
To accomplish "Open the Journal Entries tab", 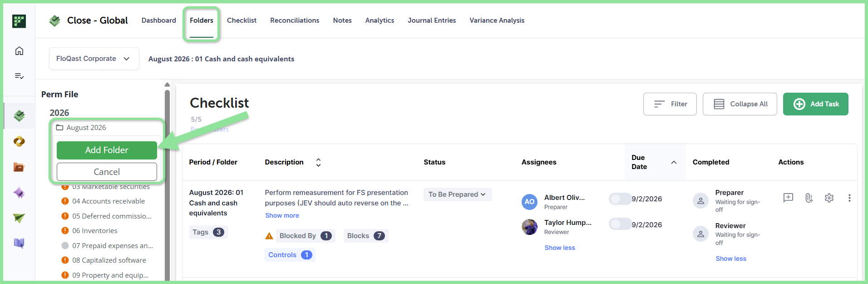I will (x=432, y=20).
